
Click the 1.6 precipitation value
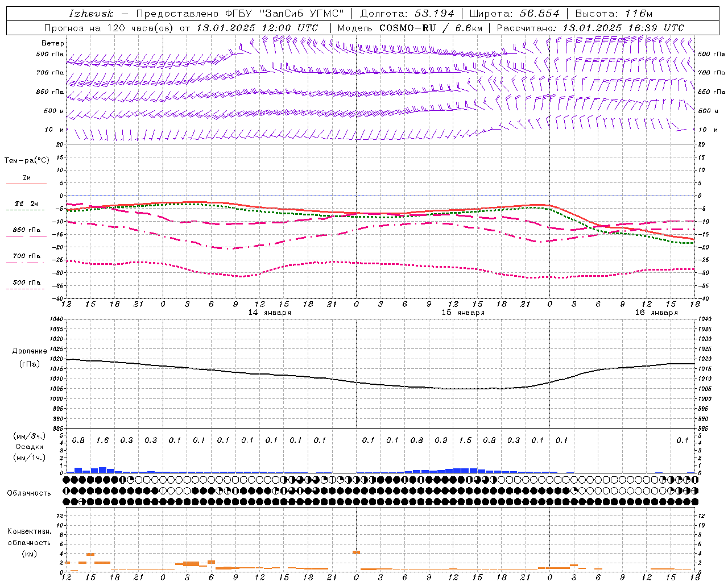pos(102,440)
